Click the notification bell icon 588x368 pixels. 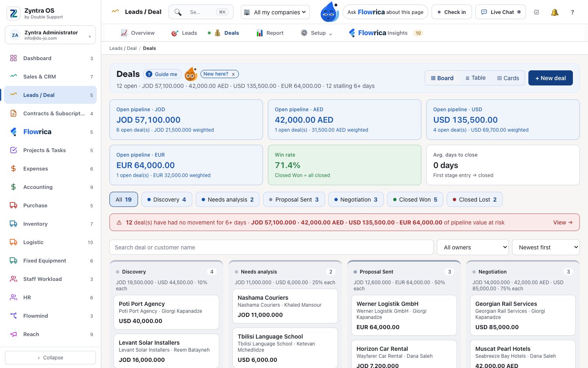(x=555, y=12)
